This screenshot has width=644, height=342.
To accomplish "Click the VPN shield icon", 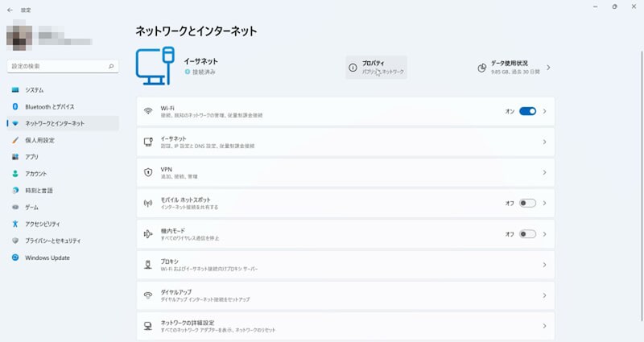I will pos(148,172).
